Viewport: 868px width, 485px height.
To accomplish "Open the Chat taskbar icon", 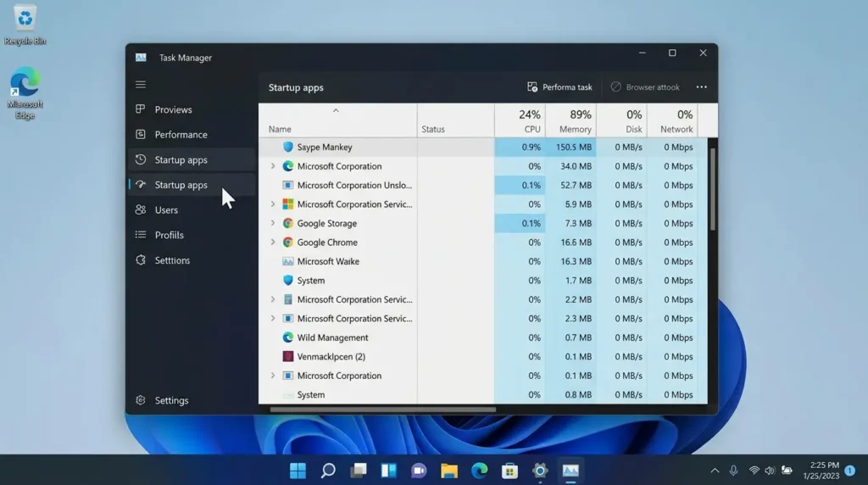I will click(x=419, y=471).
